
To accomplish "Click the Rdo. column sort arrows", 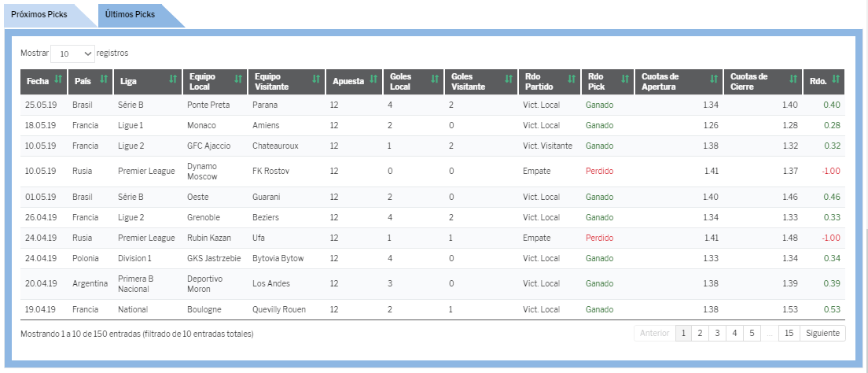I will tap(836, 79).
